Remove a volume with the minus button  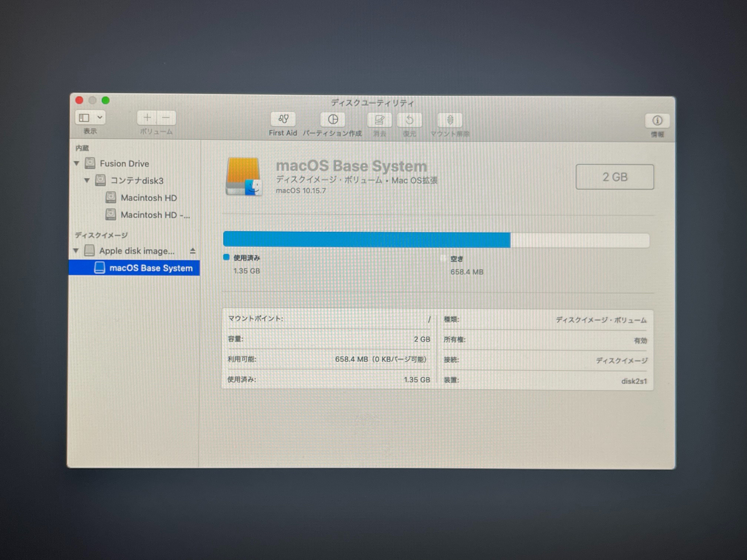166,118
